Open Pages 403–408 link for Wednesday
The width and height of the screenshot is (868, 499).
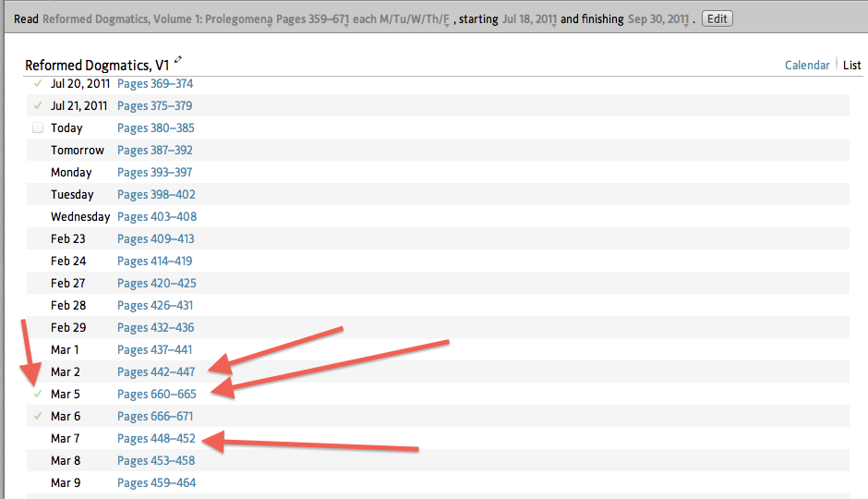[157, 216]
